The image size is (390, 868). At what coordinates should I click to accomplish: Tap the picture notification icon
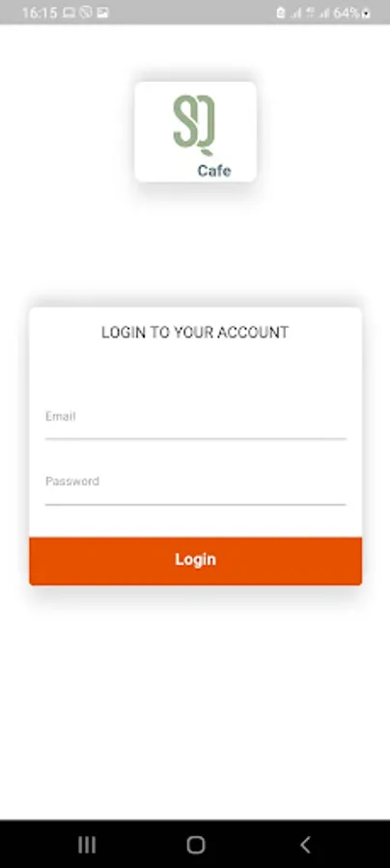(x=102, y=13)
